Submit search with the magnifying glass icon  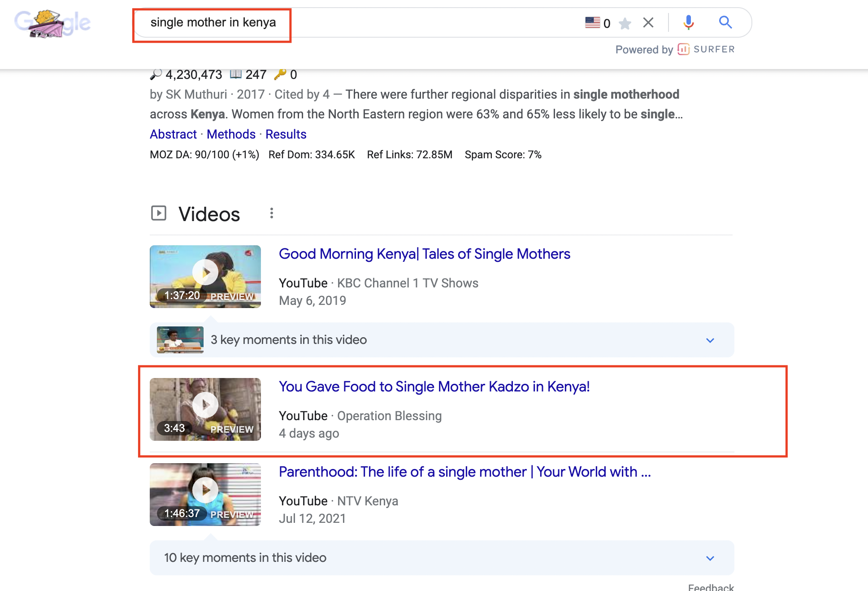coord(725,22)
